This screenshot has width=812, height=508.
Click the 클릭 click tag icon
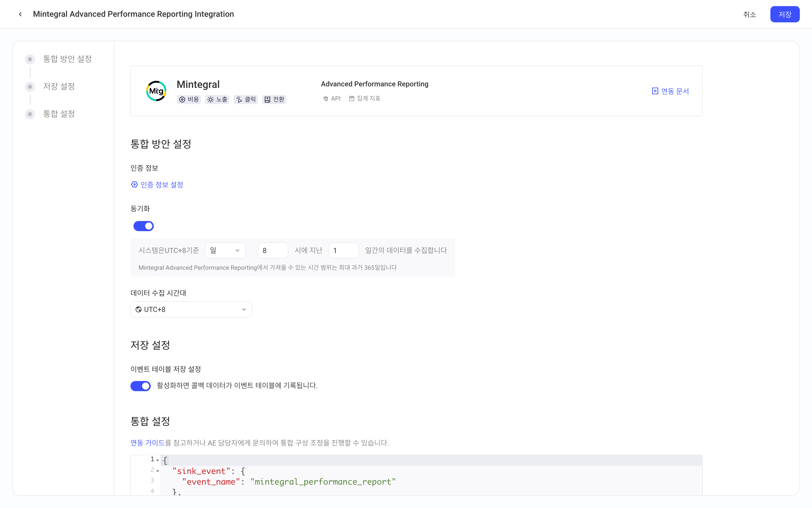pyautogui.click(x=239, y=100)
